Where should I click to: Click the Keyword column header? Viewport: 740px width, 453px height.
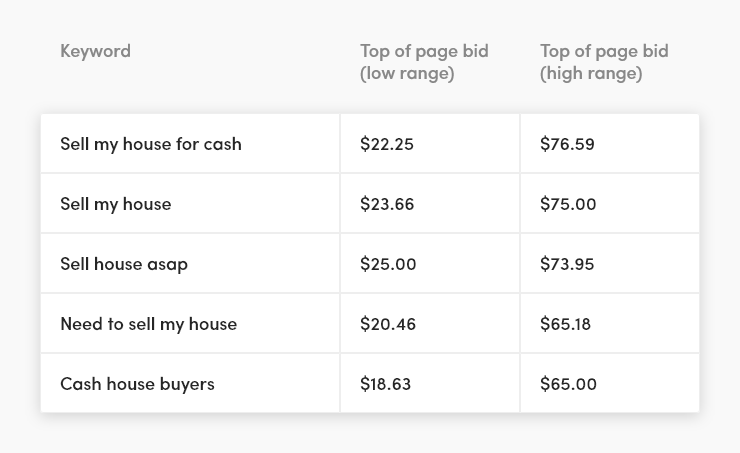pos(95,51)
